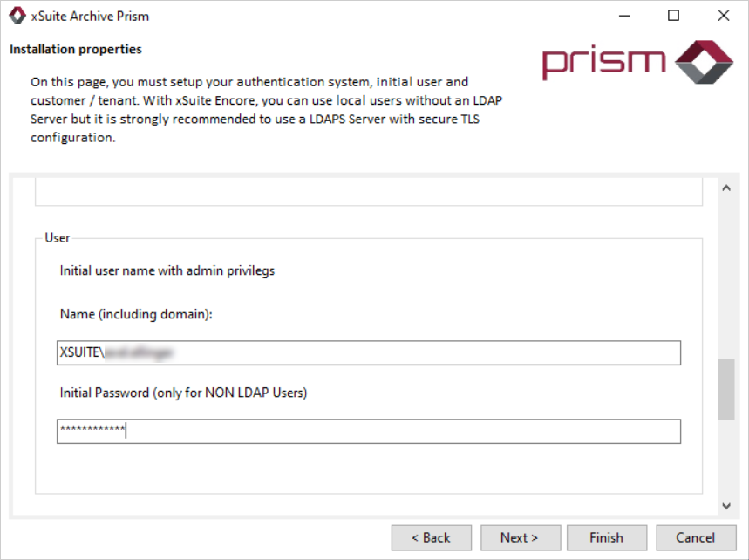Click the scrollbar down arrow
This screenshot has width=749, height=560.
(726, 506)
